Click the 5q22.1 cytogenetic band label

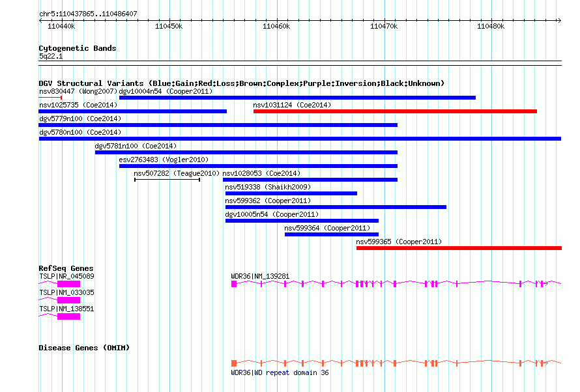pyautogui.click(x=51, y=56)
